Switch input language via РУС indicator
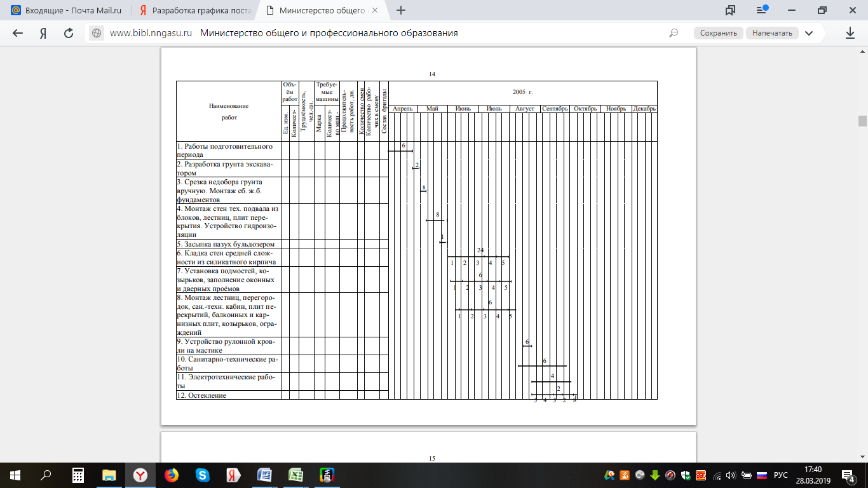Viewport: 868px width, 488px height. coord(781,475)
